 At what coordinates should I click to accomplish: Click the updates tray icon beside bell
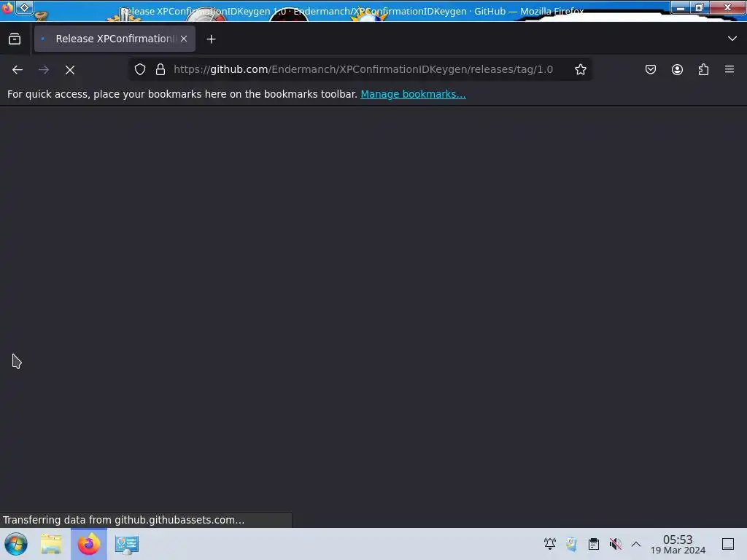coord(572,544)
